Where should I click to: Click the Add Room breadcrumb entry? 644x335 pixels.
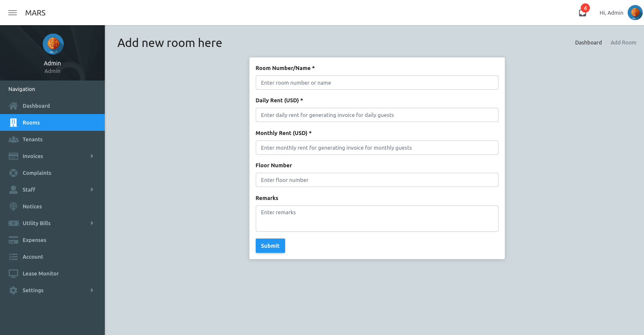click(623, 42)
